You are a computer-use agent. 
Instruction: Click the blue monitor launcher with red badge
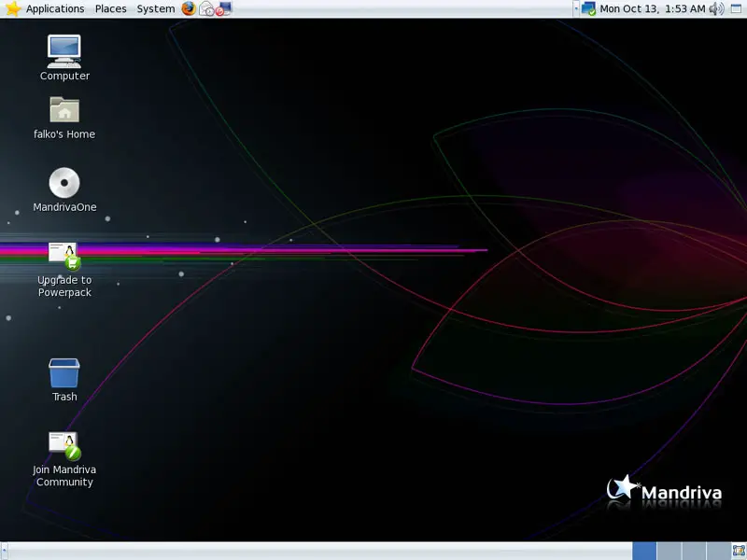pyautogui.click(x=223, y=8)
